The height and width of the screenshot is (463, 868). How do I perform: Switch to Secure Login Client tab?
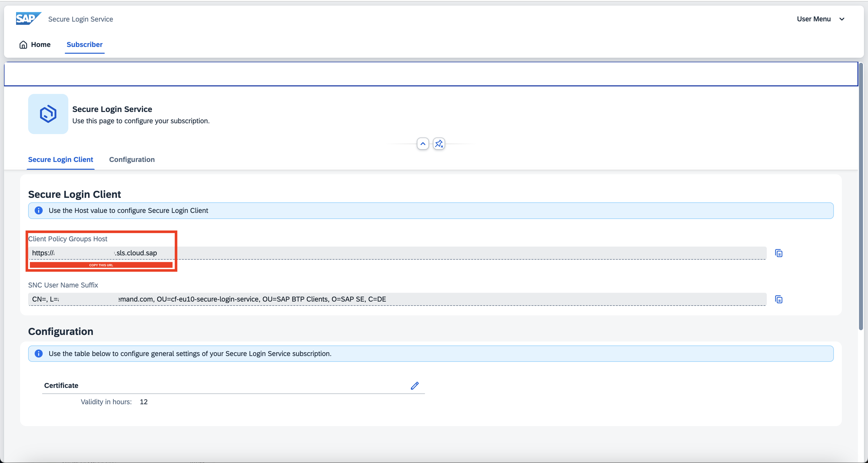click(x=61, y=159)
